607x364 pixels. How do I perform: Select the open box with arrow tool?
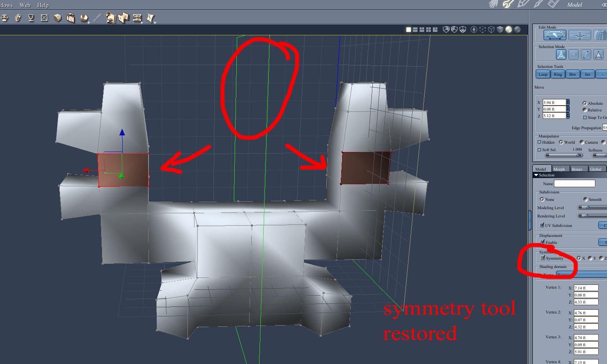(x=71, y=18)
